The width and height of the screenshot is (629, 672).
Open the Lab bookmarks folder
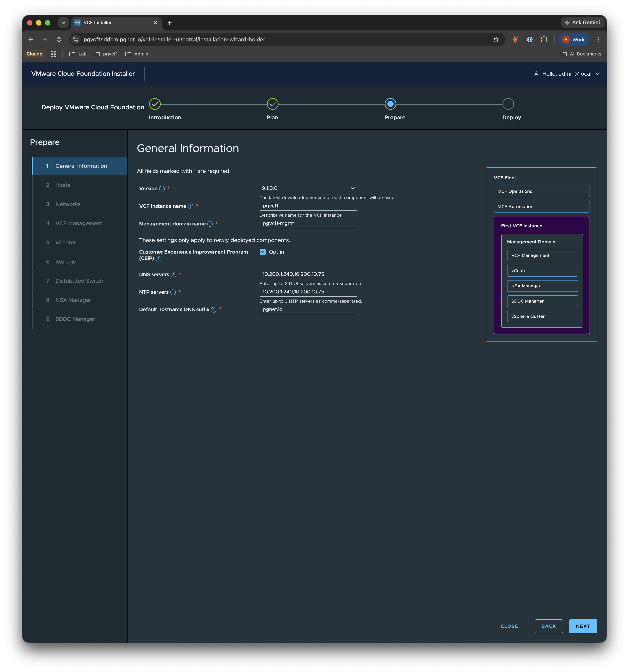pos(78,54)
